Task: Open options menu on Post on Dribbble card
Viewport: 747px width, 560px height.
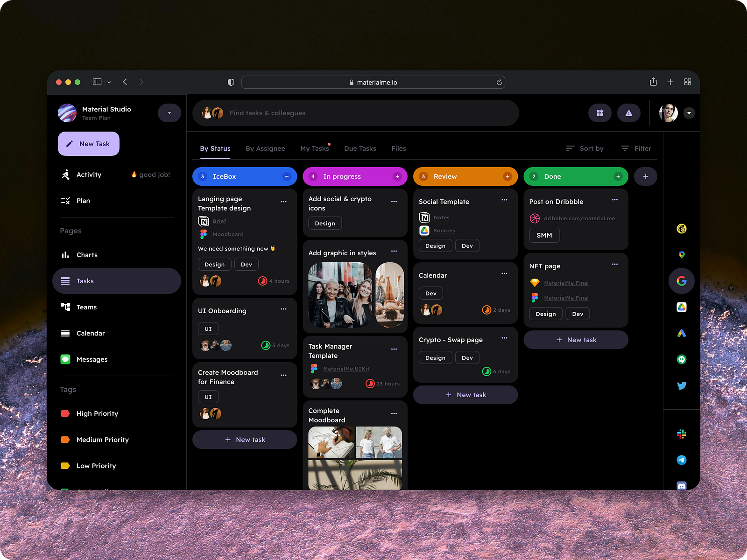Action: 614,199
